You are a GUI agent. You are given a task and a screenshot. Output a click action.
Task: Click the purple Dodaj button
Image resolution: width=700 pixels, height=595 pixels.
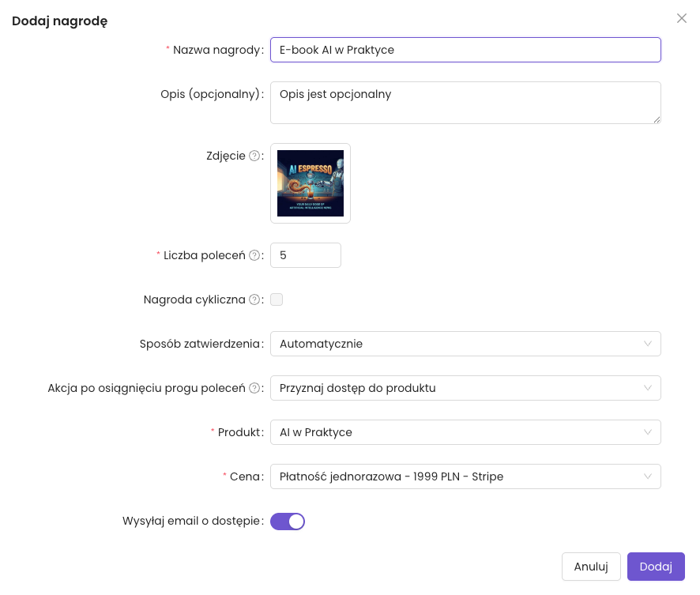click(656, 567)
